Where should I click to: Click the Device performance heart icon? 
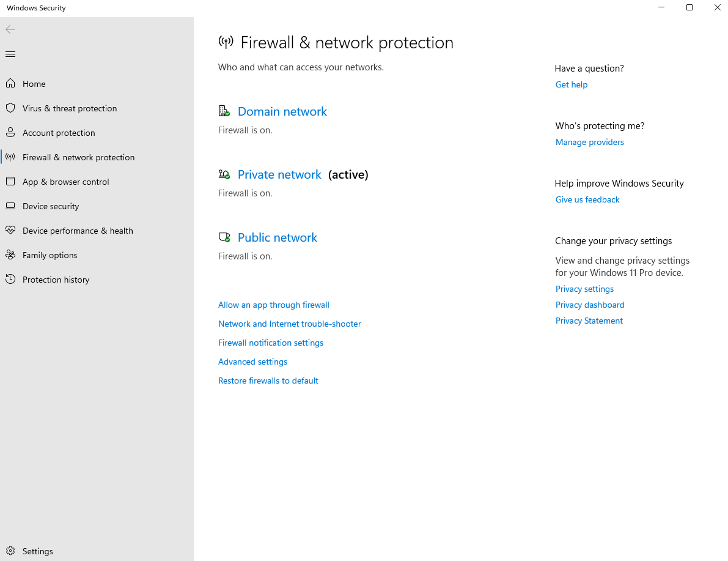point(10,230)
